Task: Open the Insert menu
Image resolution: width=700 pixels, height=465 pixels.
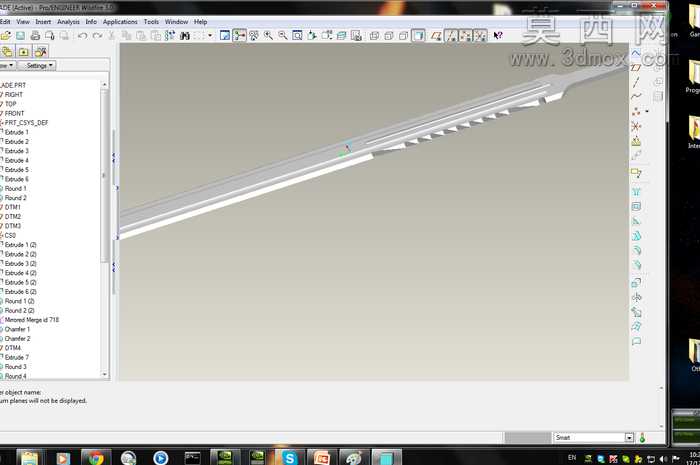Action: (43, 22)
